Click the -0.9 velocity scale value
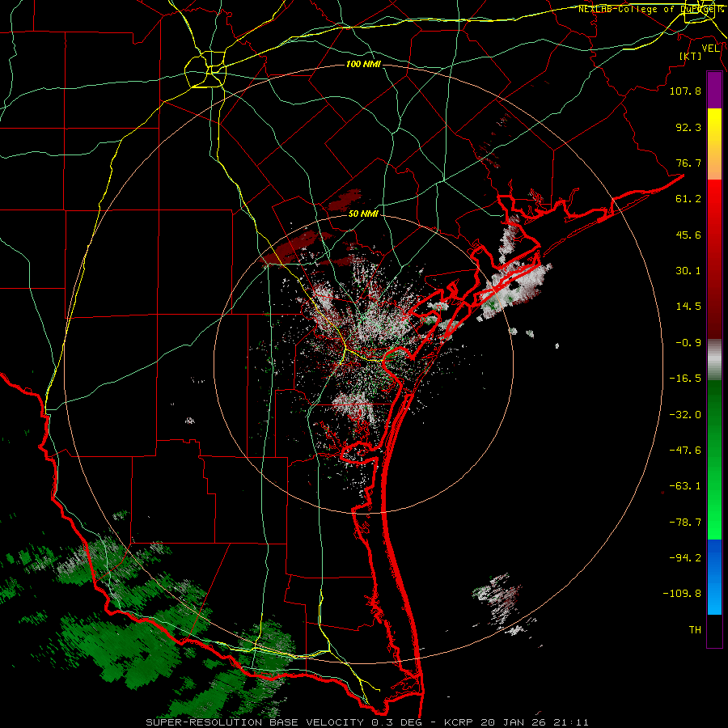 point(688,343)
